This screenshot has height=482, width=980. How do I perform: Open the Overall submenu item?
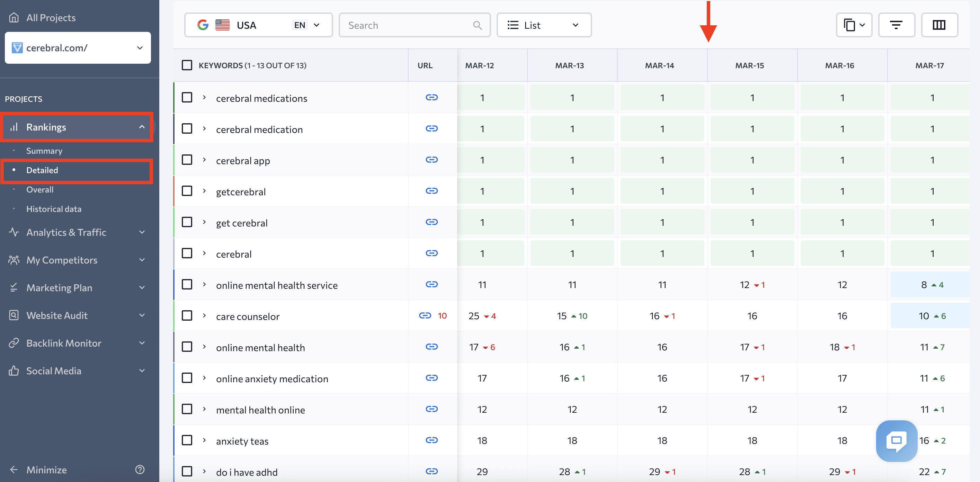[40, 190]
